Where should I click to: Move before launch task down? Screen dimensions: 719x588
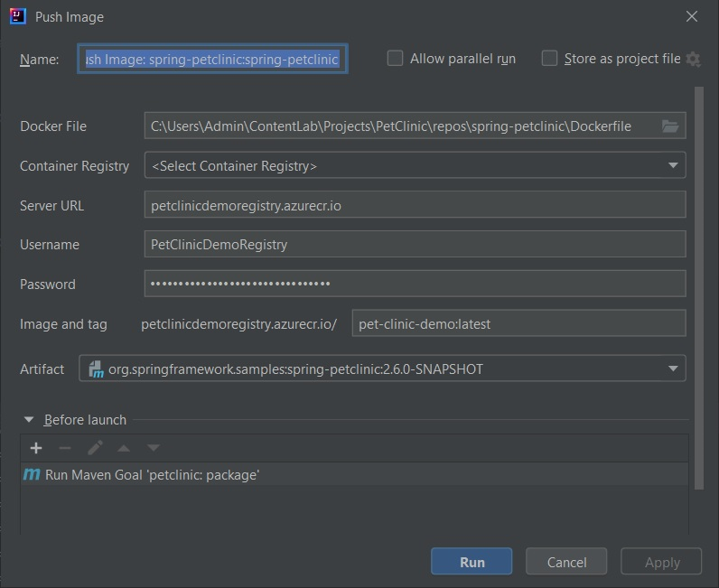tap(154, 448)
